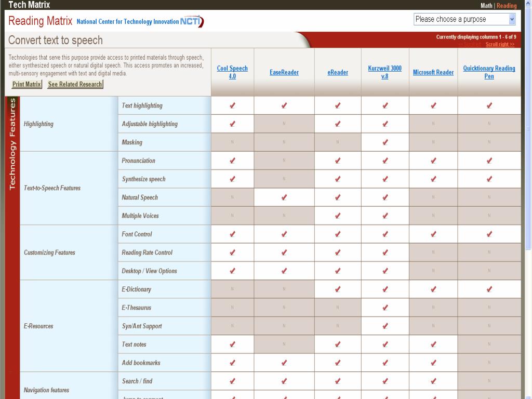Click the NCTI logo

192,21
